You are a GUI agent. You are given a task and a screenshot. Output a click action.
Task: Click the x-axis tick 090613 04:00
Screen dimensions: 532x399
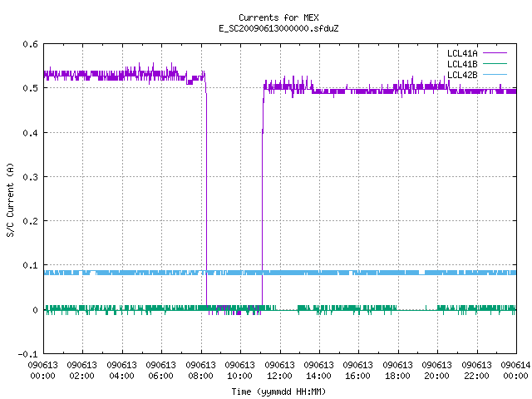pos(121,371)
